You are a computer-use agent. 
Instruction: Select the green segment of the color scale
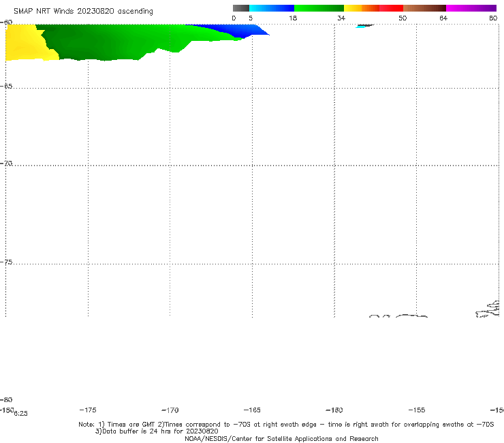click(319, 8)
